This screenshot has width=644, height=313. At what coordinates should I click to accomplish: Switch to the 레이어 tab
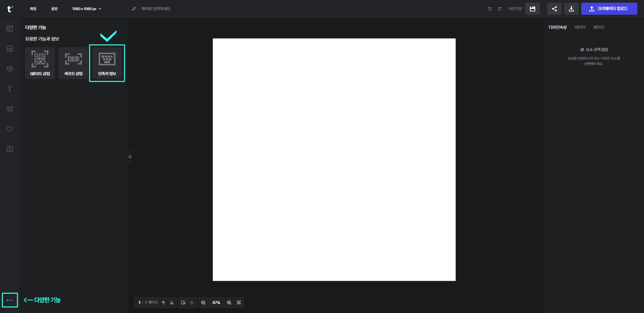pyautogui.click(x=580, y=27)
